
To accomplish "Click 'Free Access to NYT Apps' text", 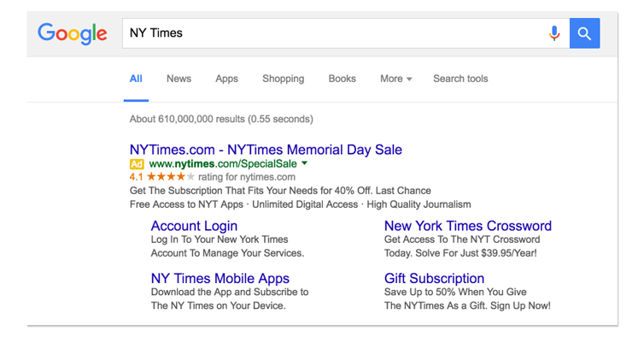I will tap(186, 204).
